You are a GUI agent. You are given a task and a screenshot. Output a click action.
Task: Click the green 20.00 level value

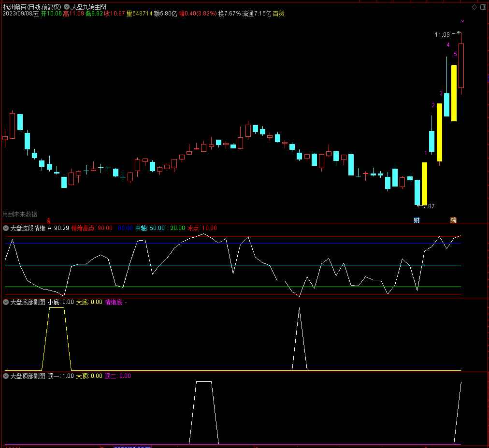pos(177,228)
